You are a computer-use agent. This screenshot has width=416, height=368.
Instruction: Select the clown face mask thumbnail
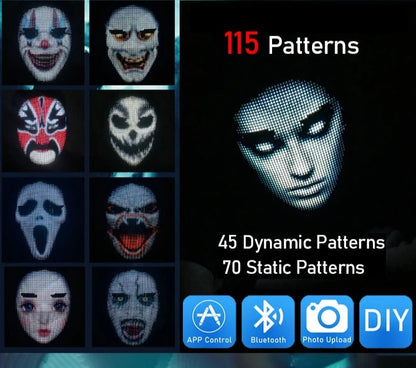click(x=43, y=43)
